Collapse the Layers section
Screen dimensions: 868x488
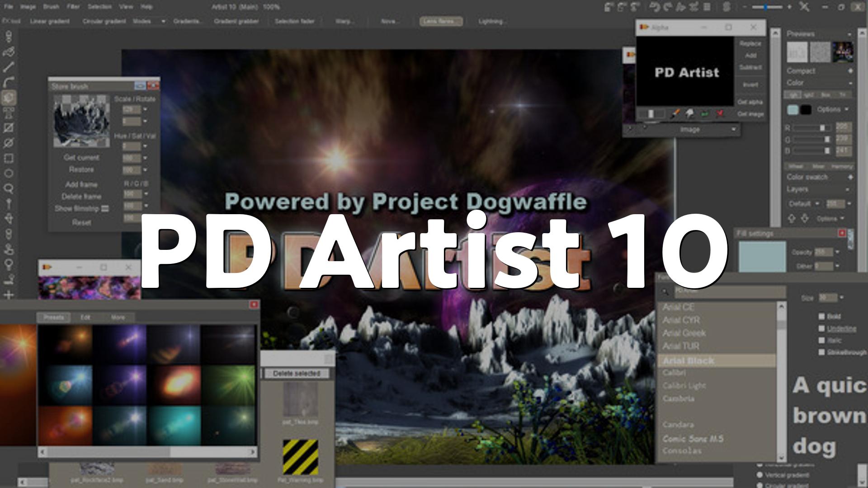(848, 189)
